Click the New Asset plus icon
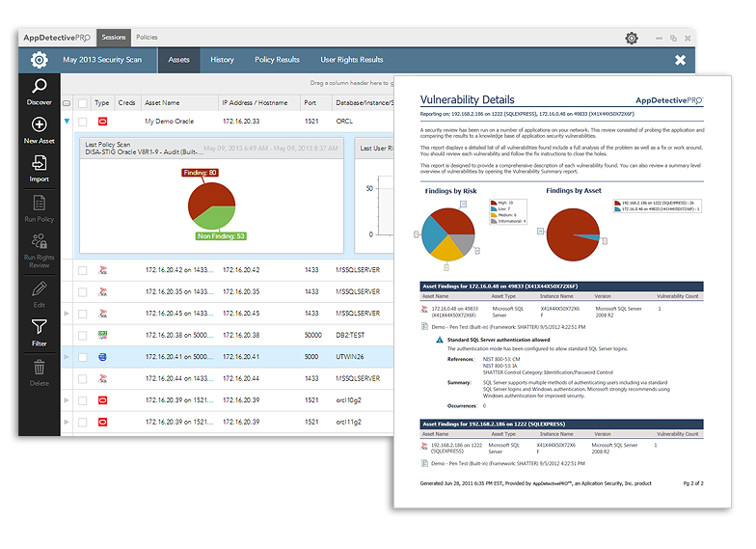The width and height of the screenshot is (756, 549). coord(40,125)
